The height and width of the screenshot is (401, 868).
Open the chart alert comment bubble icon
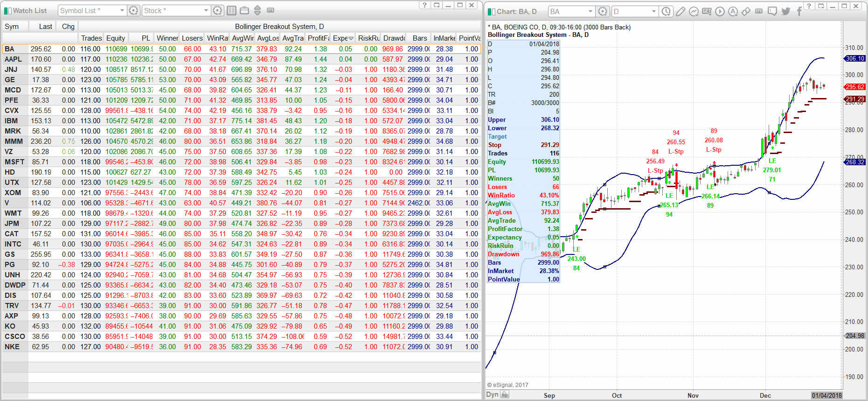coord(772,12)
